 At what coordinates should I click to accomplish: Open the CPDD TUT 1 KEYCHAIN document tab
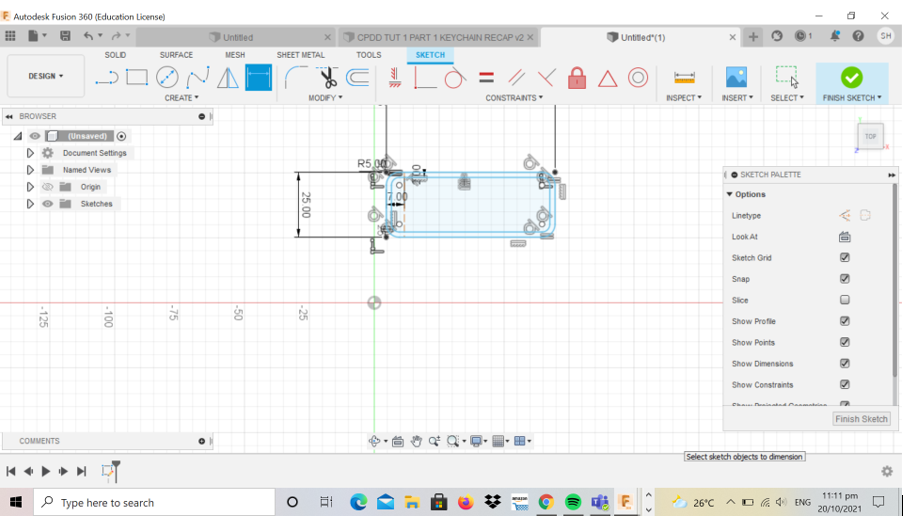coord(439,37)
